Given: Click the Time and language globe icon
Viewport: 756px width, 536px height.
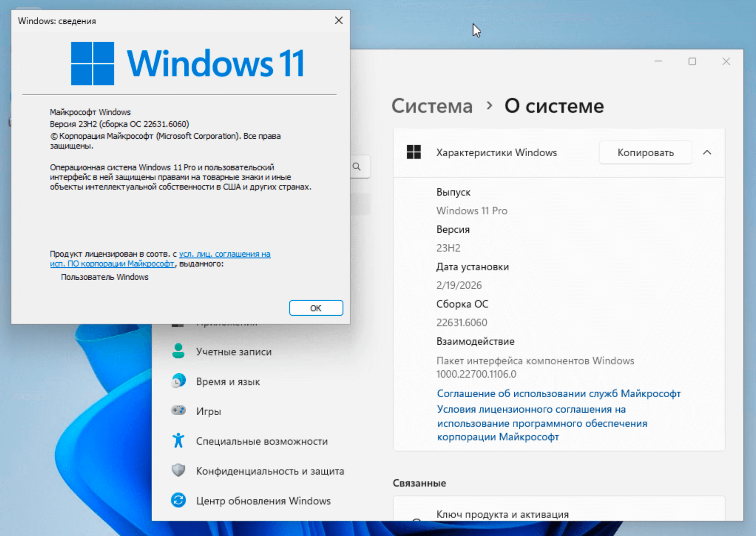Looking at the screenshot, I should click(178, 381).
